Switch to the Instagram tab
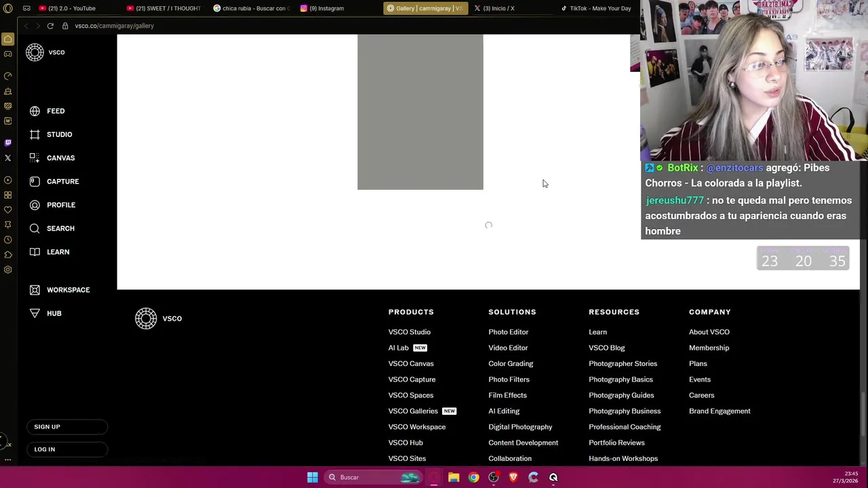The height and width of the screenshot is (488, 868). coord(327,8)
